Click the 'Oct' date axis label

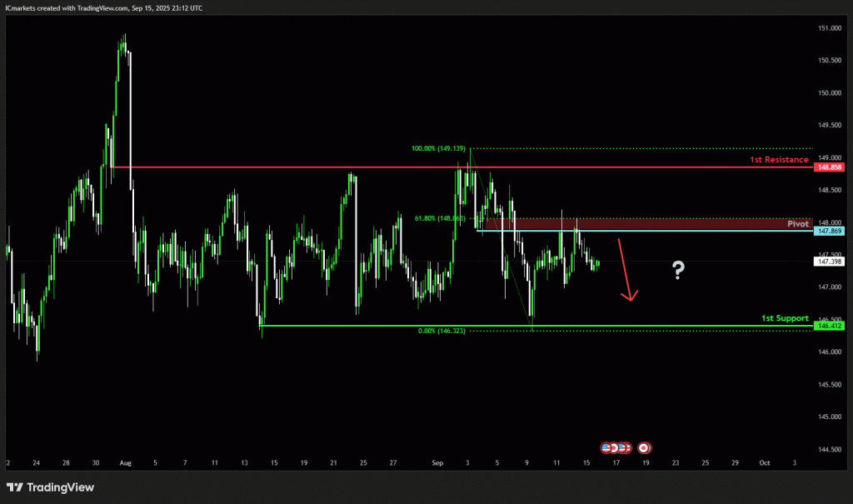point(765,463)
